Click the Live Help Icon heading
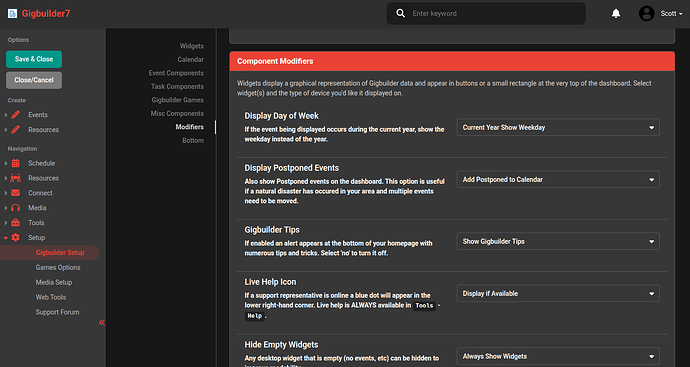The image size is (690, 367). (270, 282)
